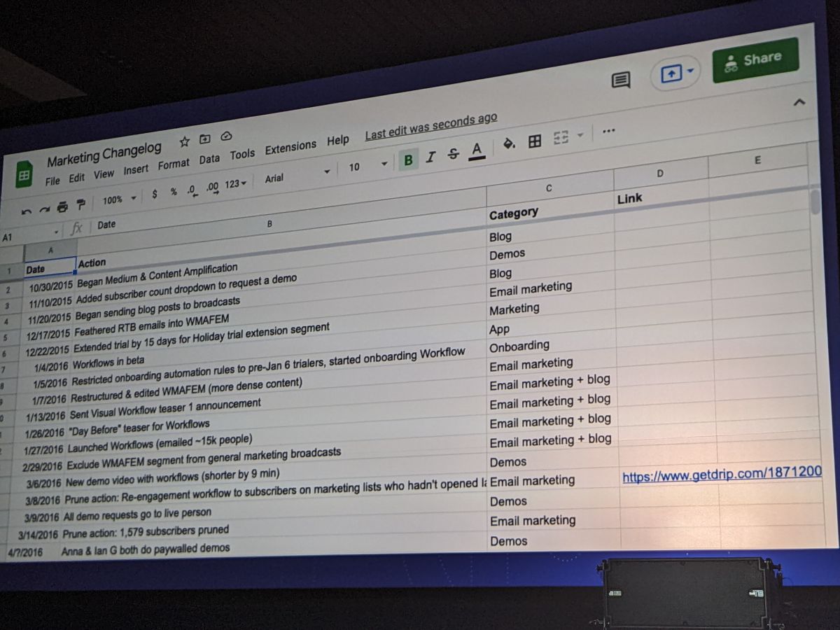Viewport: 840px width, 630px height.
Task: Open the Tools menu
Action: coord(243,155)
